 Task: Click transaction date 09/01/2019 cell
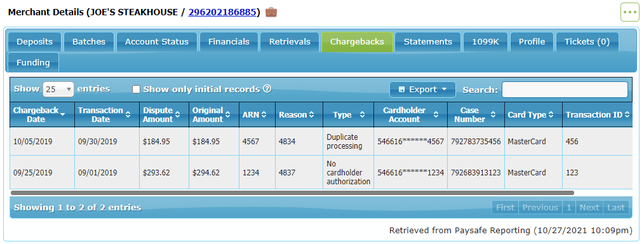pyautogui.click(x=107, y=173)
